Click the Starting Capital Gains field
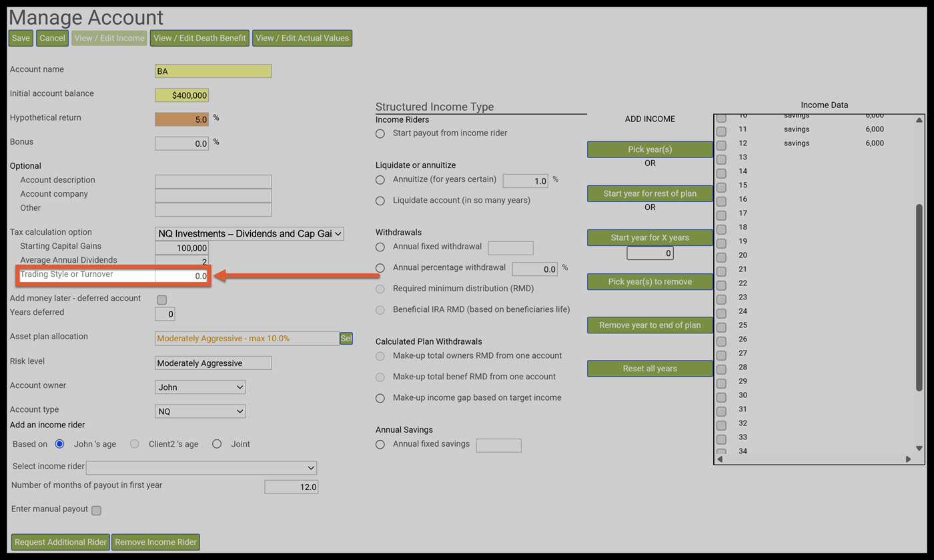The width and height of the screenshot is (934, 560). pos(181,247)
